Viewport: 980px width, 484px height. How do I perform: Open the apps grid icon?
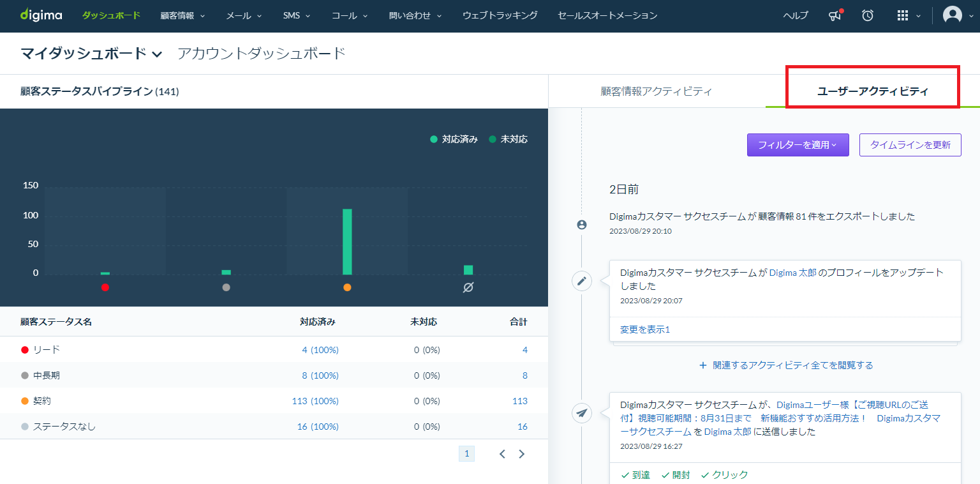tap(903, 15)
